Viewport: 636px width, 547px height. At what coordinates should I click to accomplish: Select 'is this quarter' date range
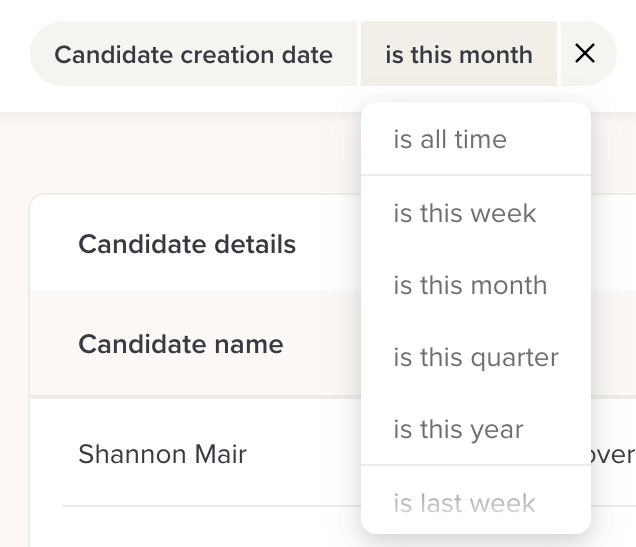pos(476,357)
